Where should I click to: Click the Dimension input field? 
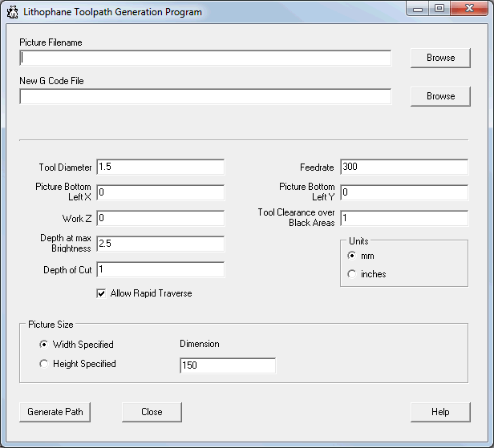228,365
